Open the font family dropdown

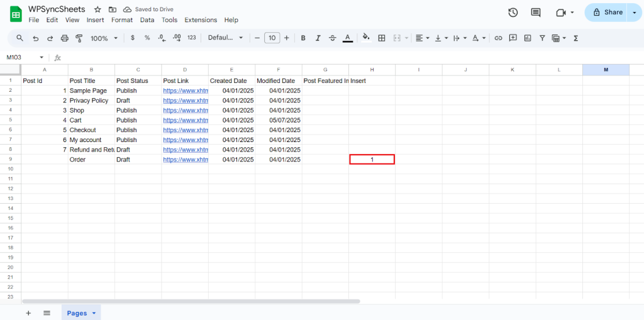(x=226, y=38)
